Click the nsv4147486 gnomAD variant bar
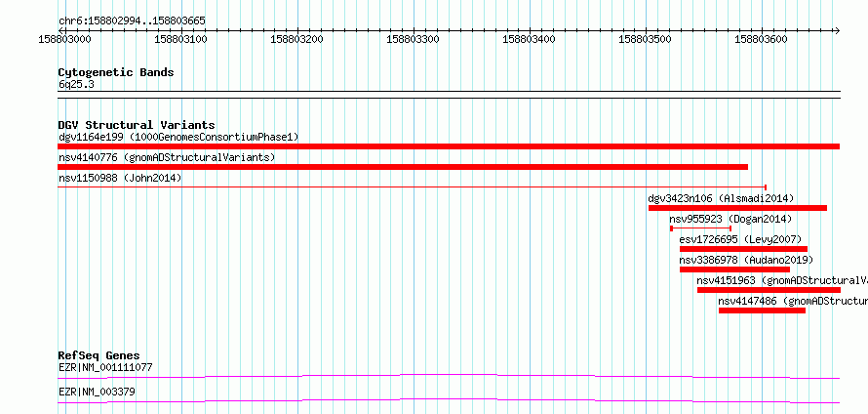Screen dimensions: 868x414 (x=762, y=310)
